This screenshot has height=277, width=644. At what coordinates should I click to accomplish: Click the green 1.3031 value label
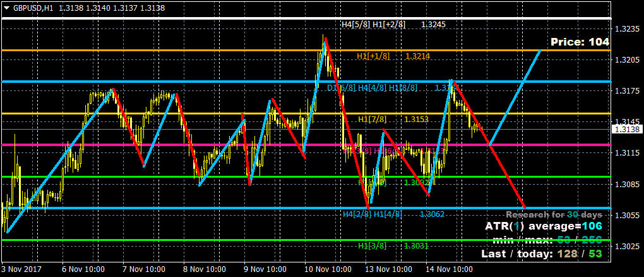pyautogui.click(x=417, y=246)
